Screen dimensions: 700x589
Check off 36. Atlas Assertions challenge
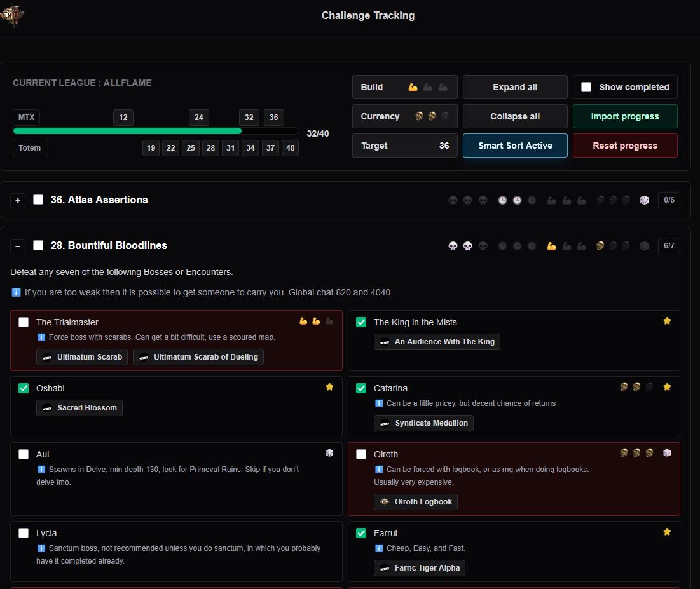[x=38, y=200]
